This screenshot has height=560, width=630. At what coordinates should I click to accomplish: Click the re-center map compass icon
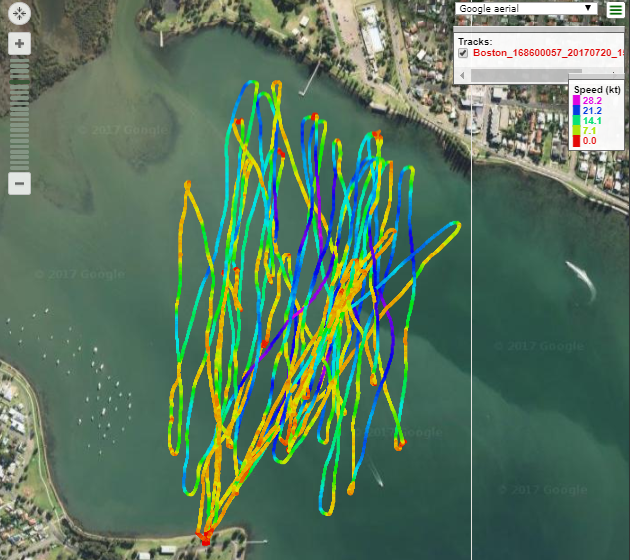tap(21, 15)
